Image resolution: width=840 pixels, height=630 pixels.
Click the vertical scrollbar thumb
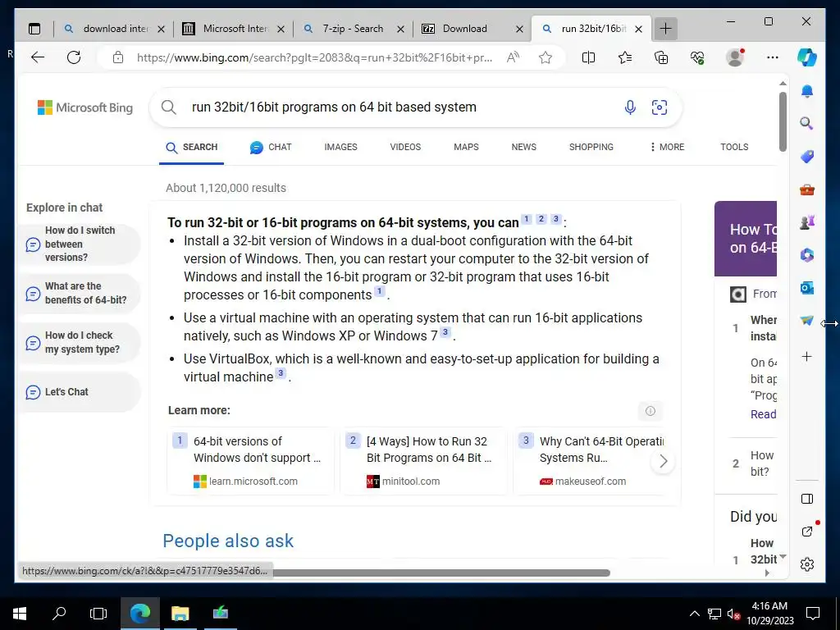783,121
